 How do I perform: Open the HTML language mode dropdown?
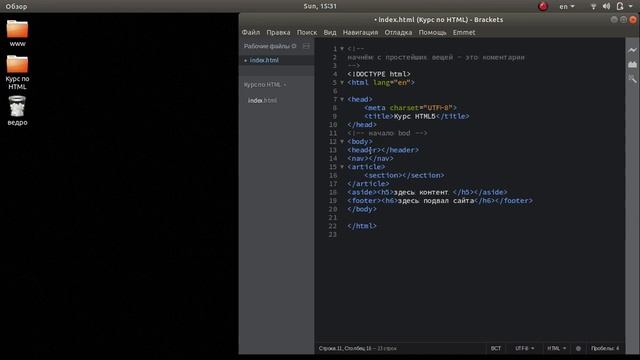(556, 349)
